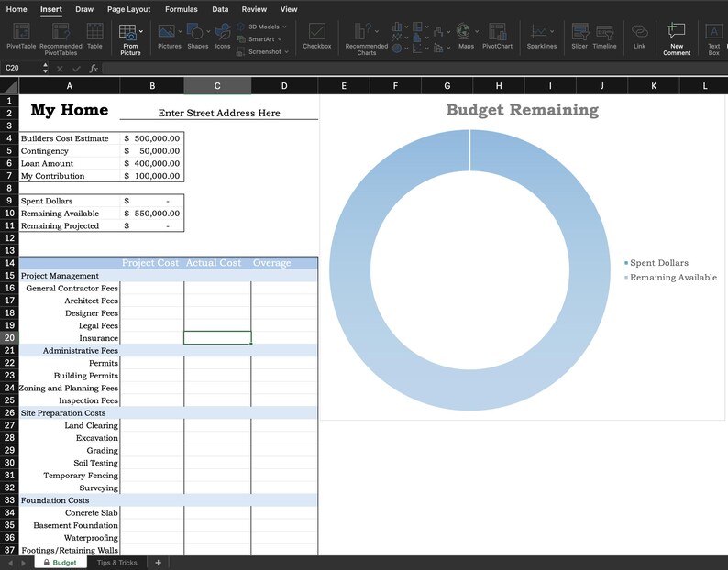The image size is (728, 570).
Task: Insert a pie or doughnut chart
Action: click(x=397, y=49)
